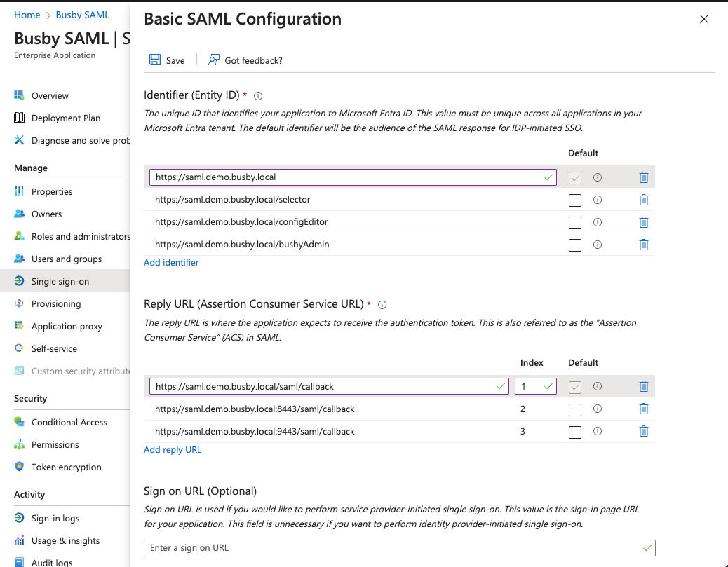
Task: Delete the /busbyAdmin identifier row
Action: tap(644, 245)
